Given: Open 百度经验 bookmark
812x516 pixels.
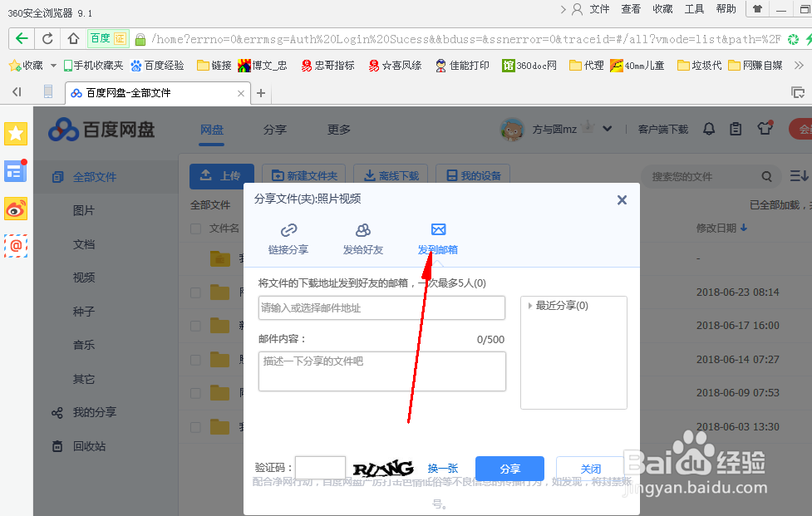Looking at the screenshot, I should click(x=157, y=66).
